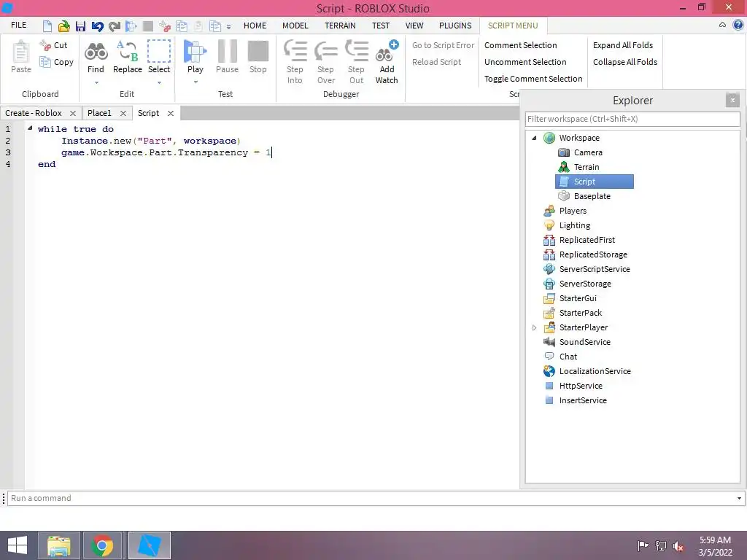Click Toggle Comment Selection

(x=533, y=79)
